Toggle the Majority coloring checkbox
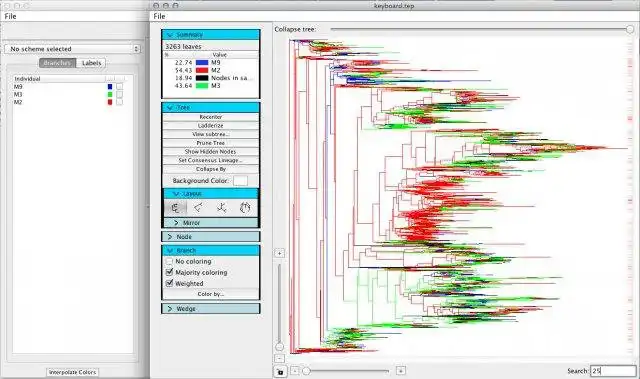This screenshot has width=640, height=379. point(169,272)
